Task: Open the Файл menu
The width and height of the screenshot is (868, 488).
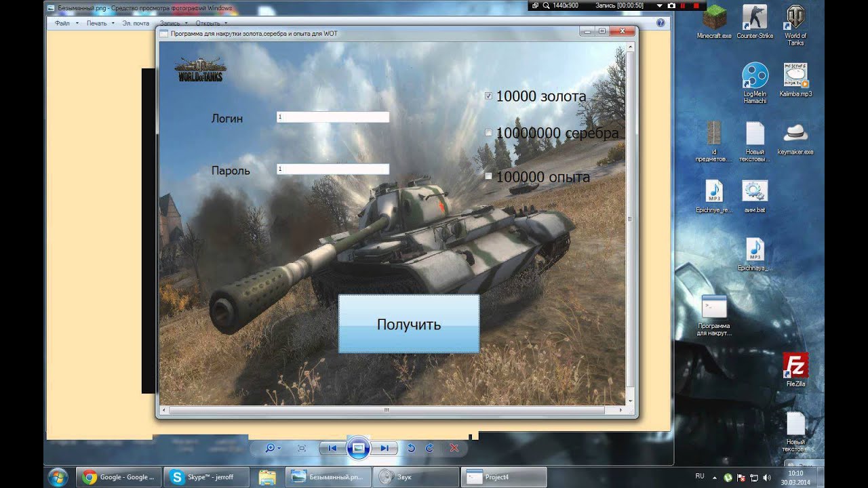Action: click(66, 23)
